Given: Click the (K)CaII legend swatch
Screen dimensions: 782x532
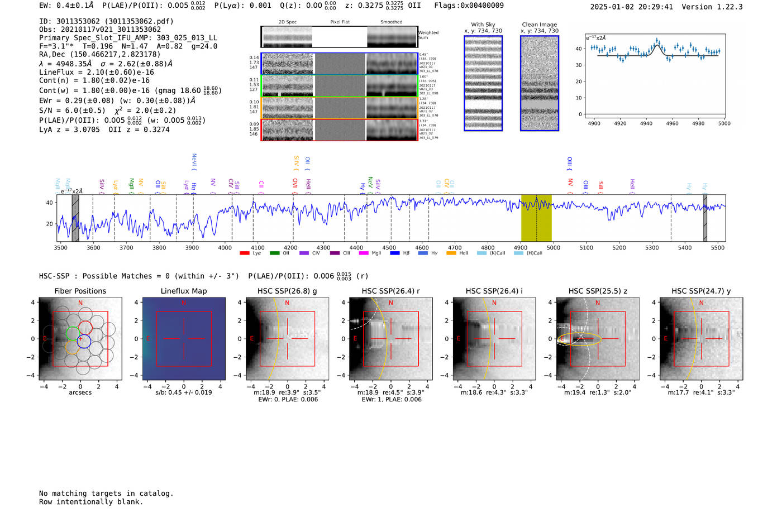Looking at the screenshot, I should [x=481, y=253].
